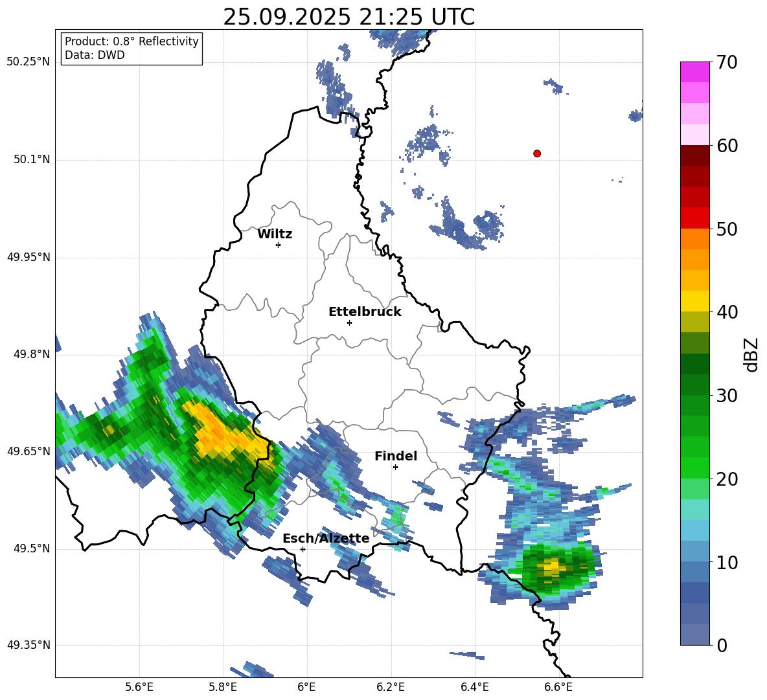The height and width of the screenshot is (700, 767).
Task: Click the 49.35°N latitude label
Action: click(29, 645)
